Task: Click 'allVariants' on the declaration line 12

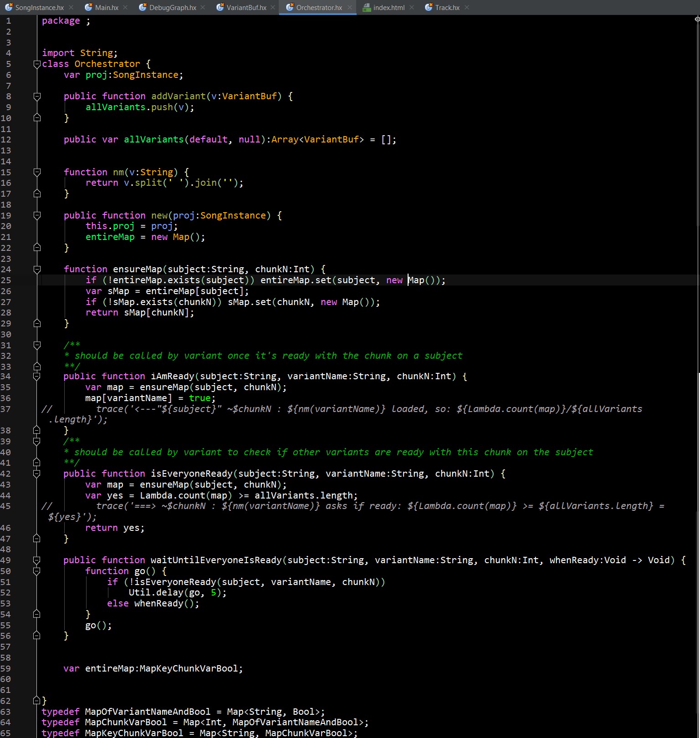Action: point(153,140)
